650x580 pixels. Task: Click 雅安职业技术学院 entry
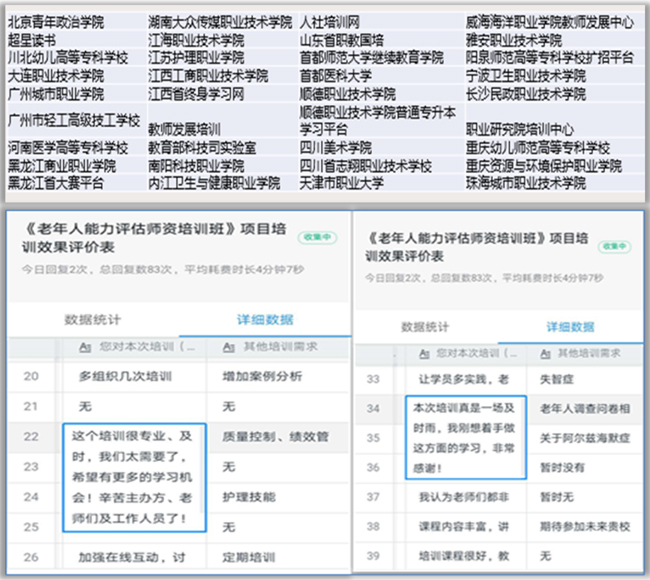pyautogui.click(x=514, y=40)
